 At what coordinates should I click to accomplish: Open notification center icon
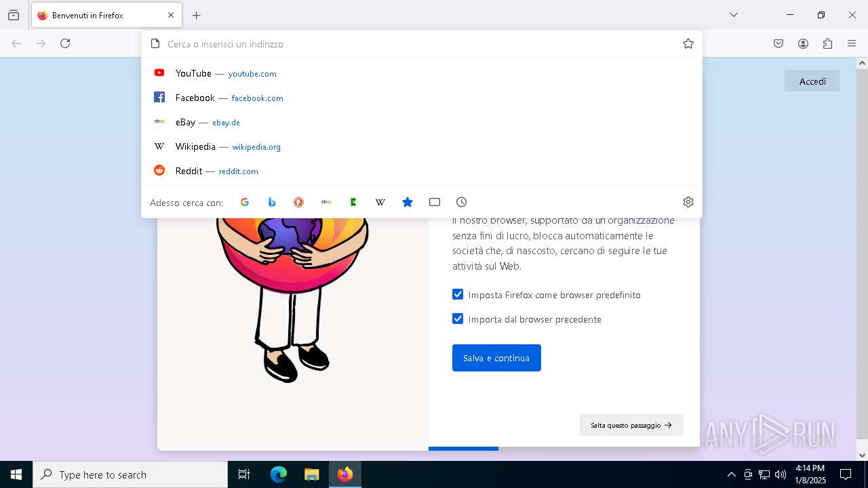(846, 474)
